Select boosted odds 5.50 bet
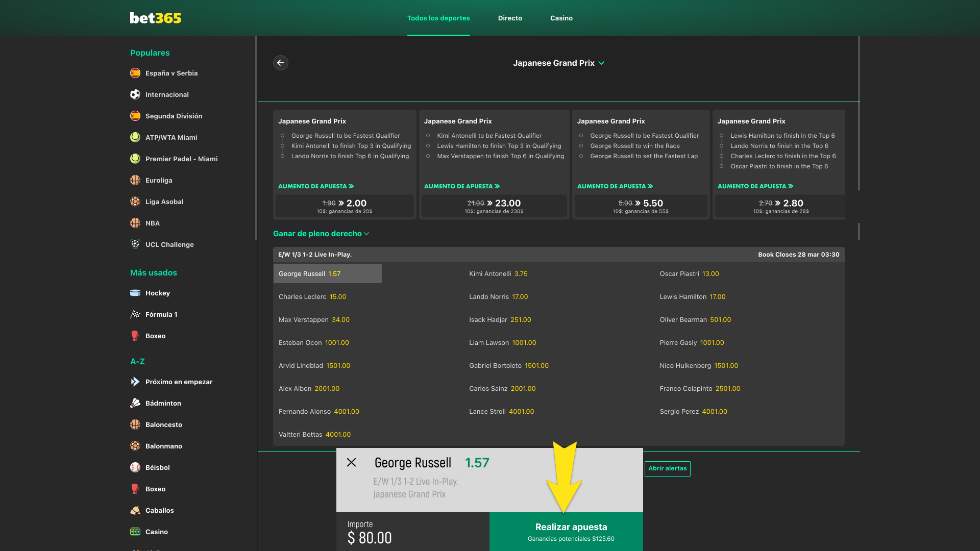Image resolution: width=980 pixels, height=551 pixels. coord(641,206)
